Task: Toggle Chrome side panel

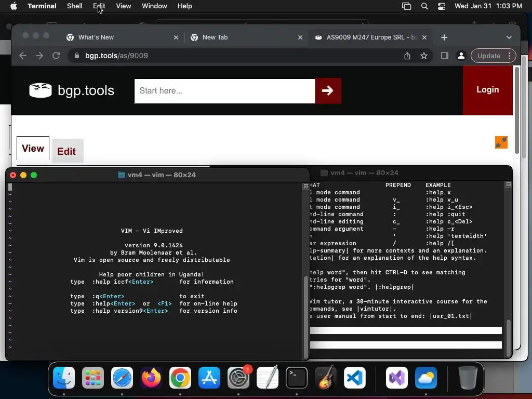Action: tap(445, 56)
